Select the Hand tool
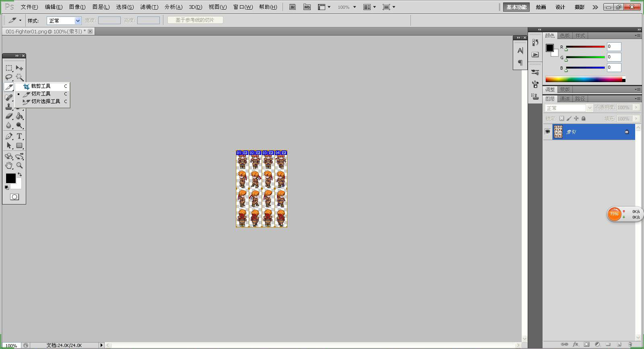Viewport: 644px width, 349px height. pos(9,165)
